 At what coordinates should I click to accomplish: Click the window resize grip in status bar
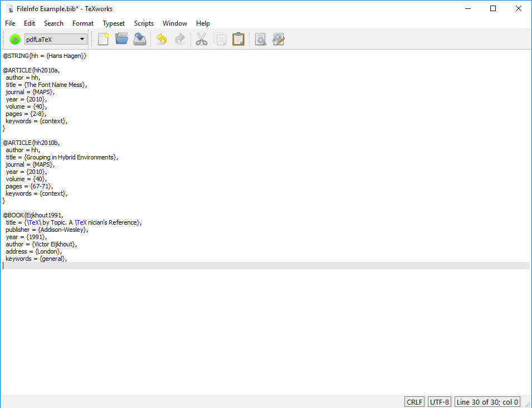pyautogui.click(x=527, y=404)
